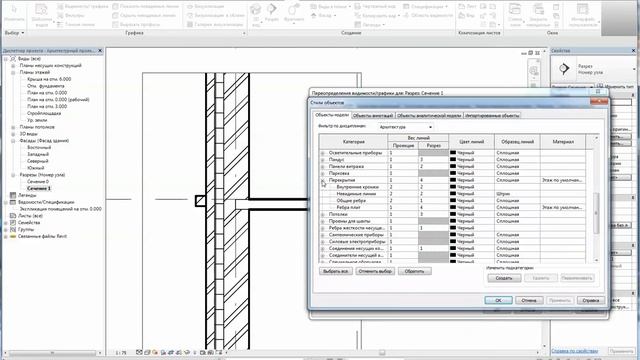The height and width of the screenshot is (360, 640).
Task: Confirm dialog with OK button
Action: pyautogui.click(x=498, y=300)
